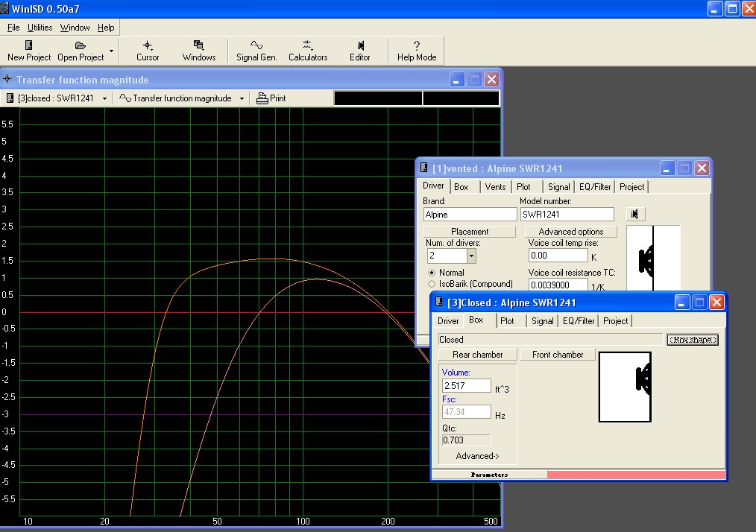Click the Model number input field
The image size is (756, 532).
[x=567, y=215]
